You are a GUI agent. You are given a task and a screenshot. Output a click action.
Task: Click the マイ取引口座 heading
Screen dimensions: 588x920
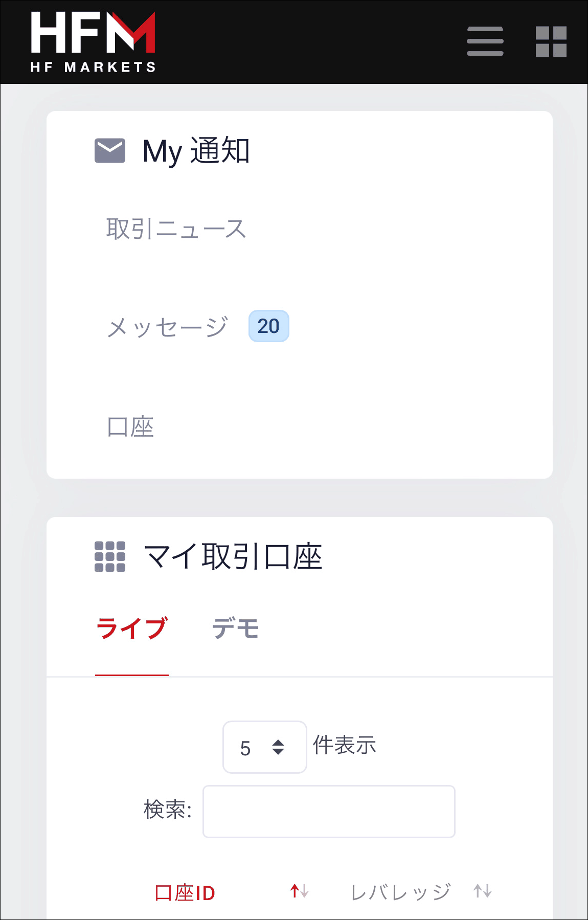[x=233, y=556]
